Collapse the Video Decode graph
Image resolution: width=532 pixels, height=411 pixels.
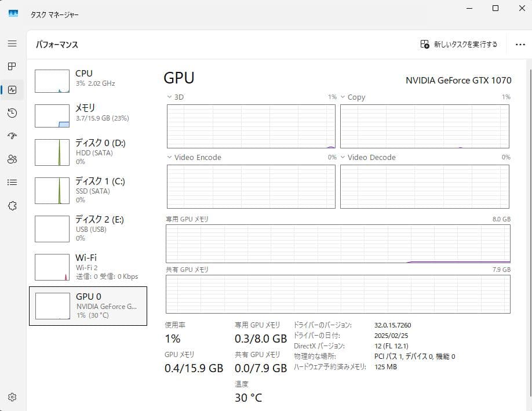click(343, 157)
